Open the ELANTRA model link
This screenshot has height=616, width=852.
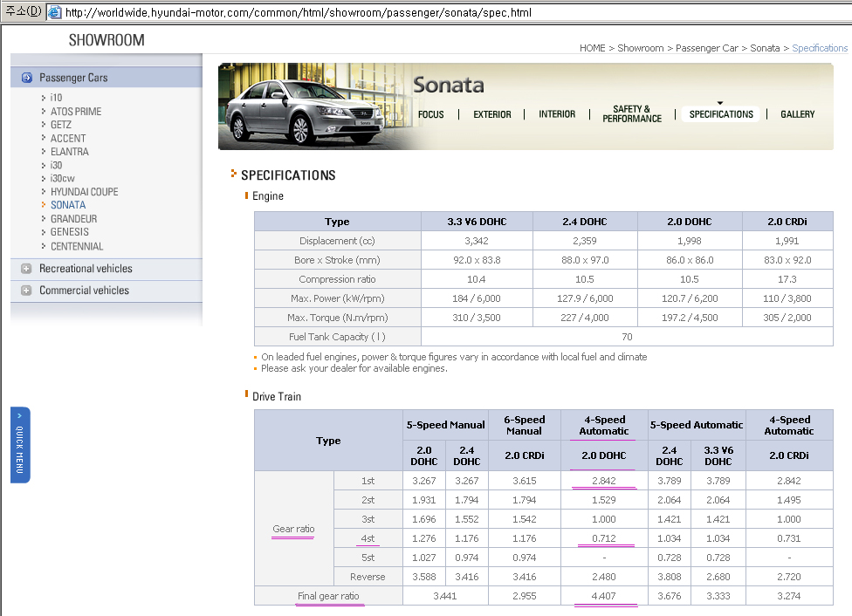70,152
